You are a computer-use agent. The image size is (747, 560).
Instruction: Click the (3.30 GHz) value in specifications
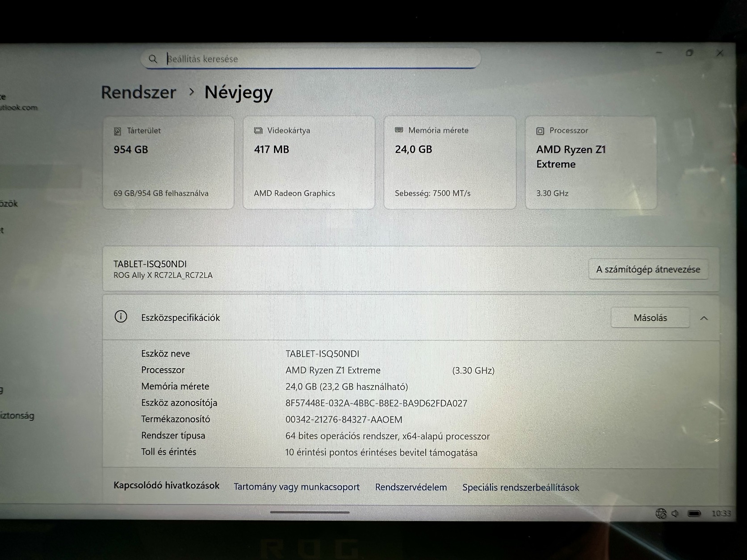point(473,371)
